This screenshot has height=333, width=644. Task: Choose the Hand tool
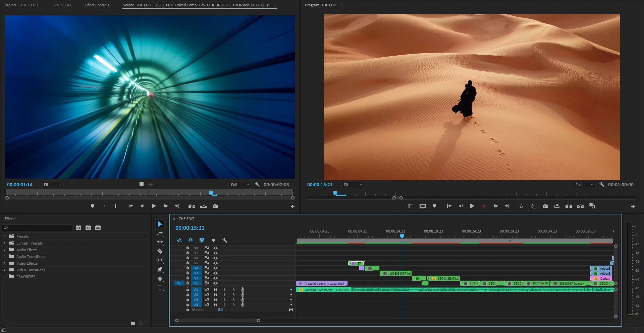click(160, 278)
